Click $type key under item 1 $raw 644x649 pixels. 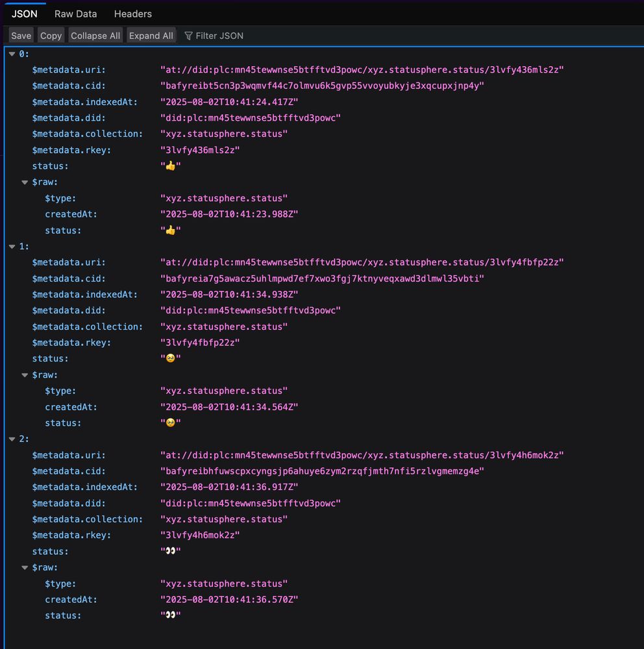(x=60, y=391)
